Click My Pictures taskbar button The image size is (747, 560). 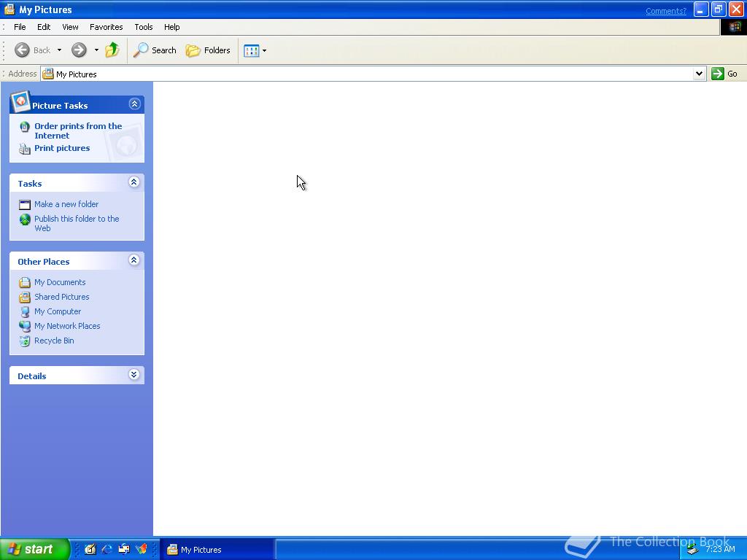(x=217, y=550)
